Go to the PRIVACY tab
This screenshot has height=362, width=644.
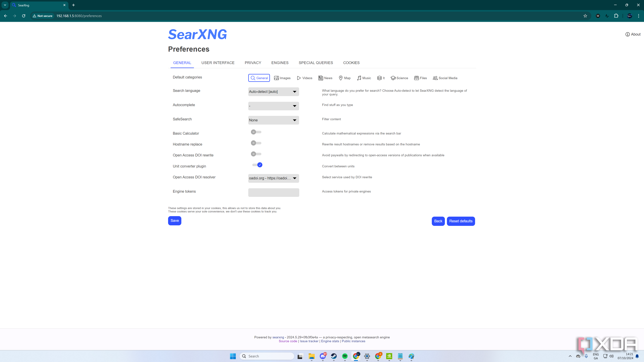pos(253,63)
